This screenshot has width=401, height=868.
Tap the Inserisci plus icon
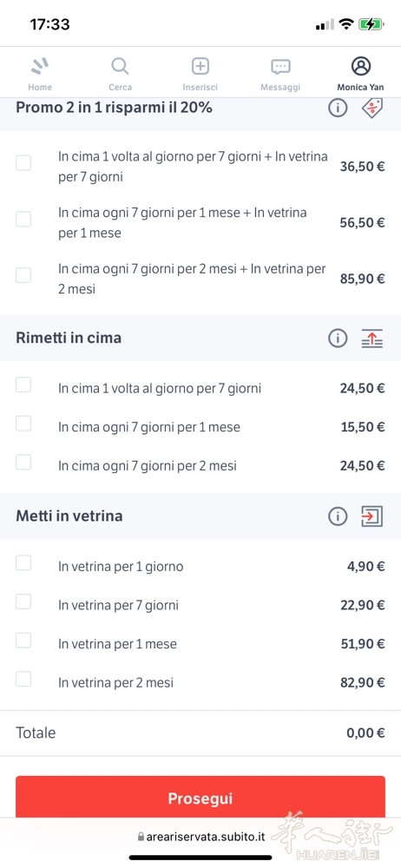[x=200, y=67]
